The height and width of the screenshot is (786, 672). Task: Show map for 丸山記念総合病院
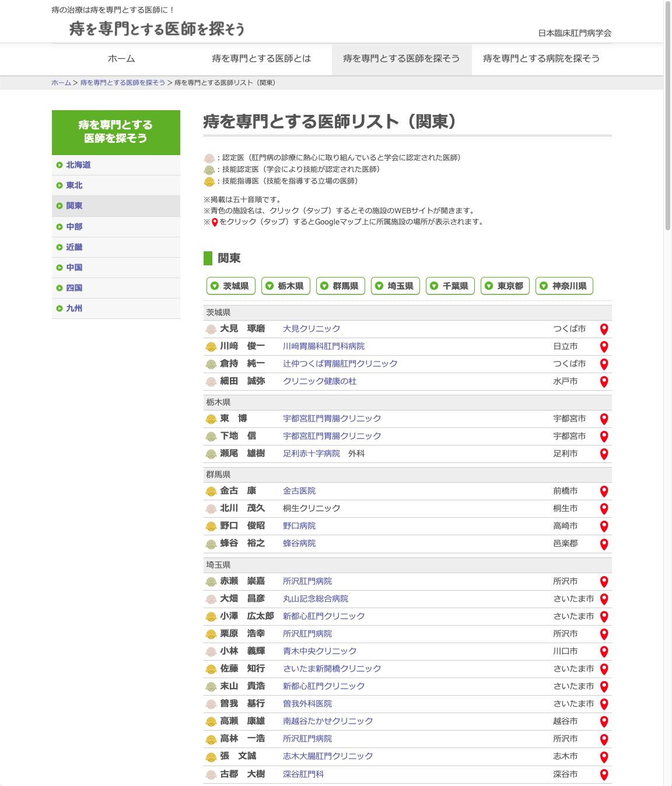click(604, 599)
